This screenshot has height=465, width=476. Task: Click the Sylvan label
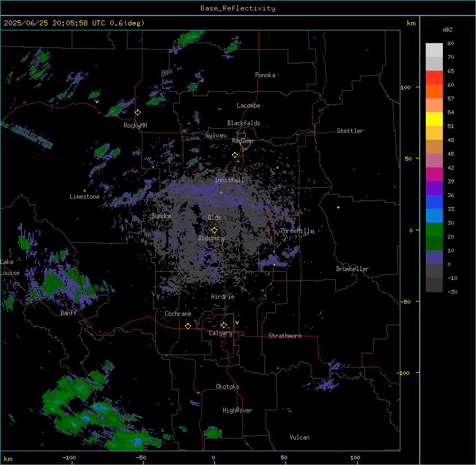[215, 135]
